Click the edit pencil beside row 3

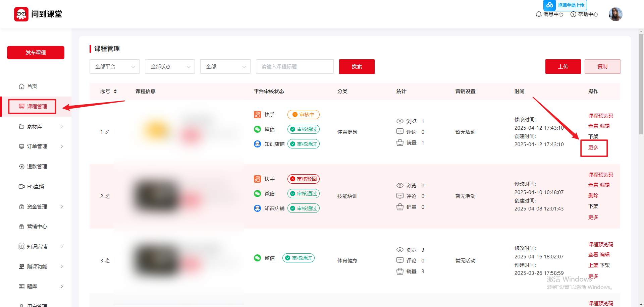point(107,261)
